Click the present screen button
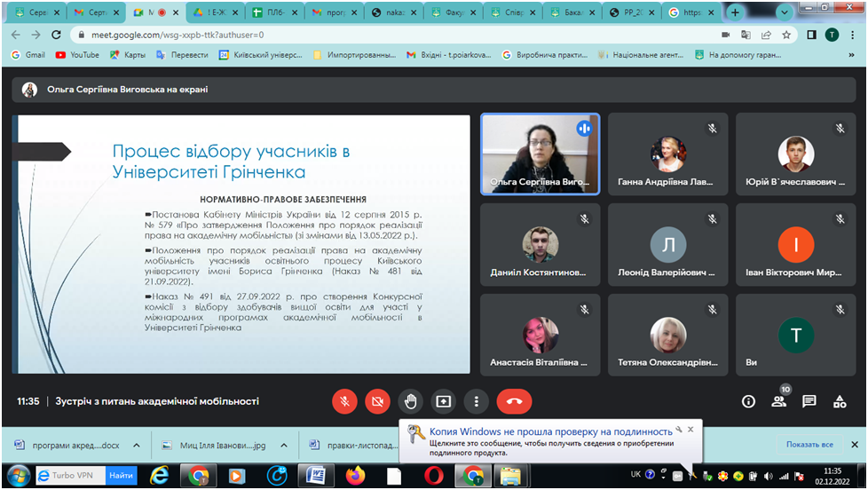The image size is (868, 490). 443,401
